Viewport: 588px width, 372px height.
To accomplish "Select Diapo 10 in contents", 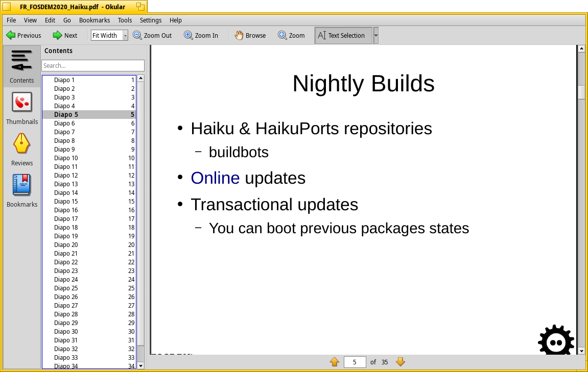I will pyautogui.click(x=89, y=158).
